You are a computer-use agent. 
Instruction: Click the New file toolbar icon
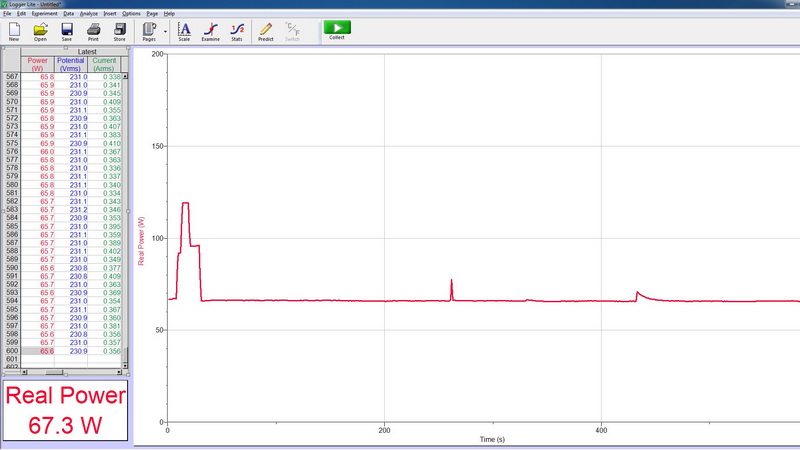[x=14, y=31]
